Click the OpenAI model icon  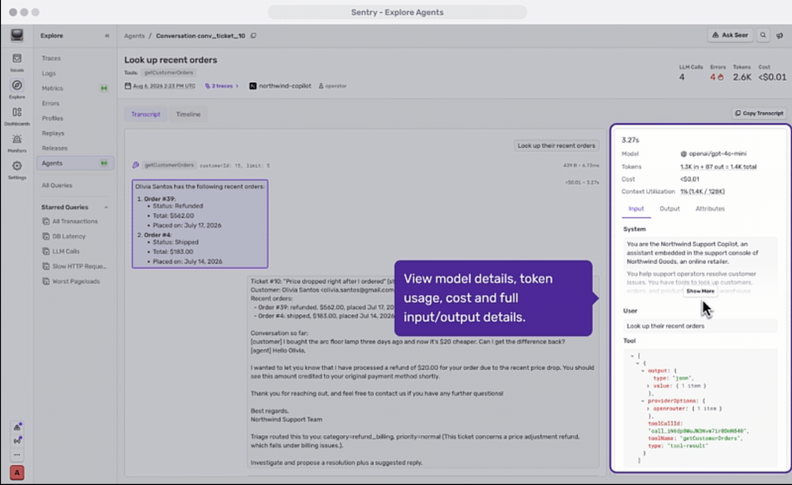pos(683,154)
